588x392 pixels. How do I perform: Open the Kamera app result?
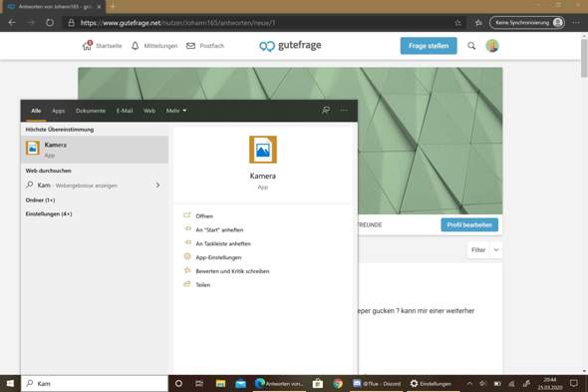coord(95,150)
